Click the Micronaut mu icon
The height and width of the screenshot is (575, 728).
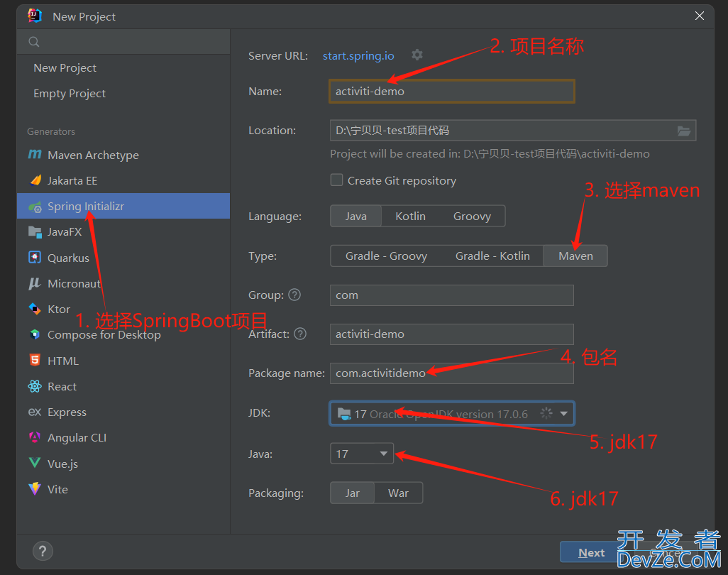coord(35,283)
